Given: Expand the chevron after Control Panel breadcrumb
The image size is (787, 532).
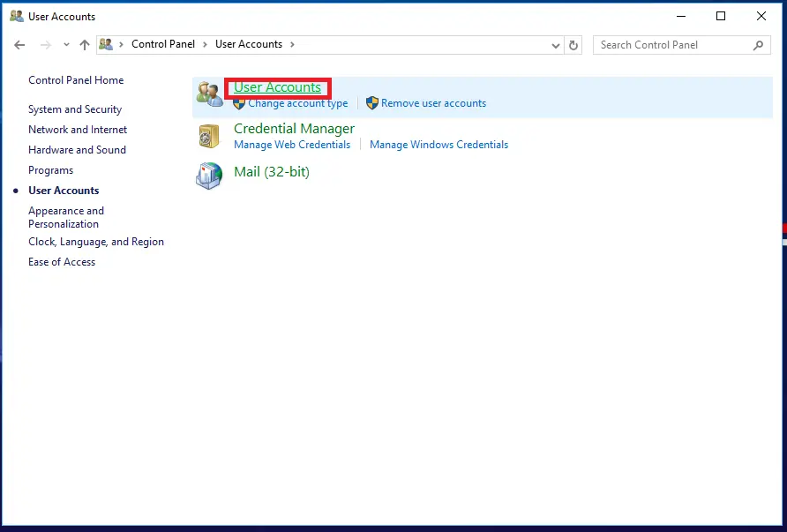Looking at the screenshot, I should (205, 45).
